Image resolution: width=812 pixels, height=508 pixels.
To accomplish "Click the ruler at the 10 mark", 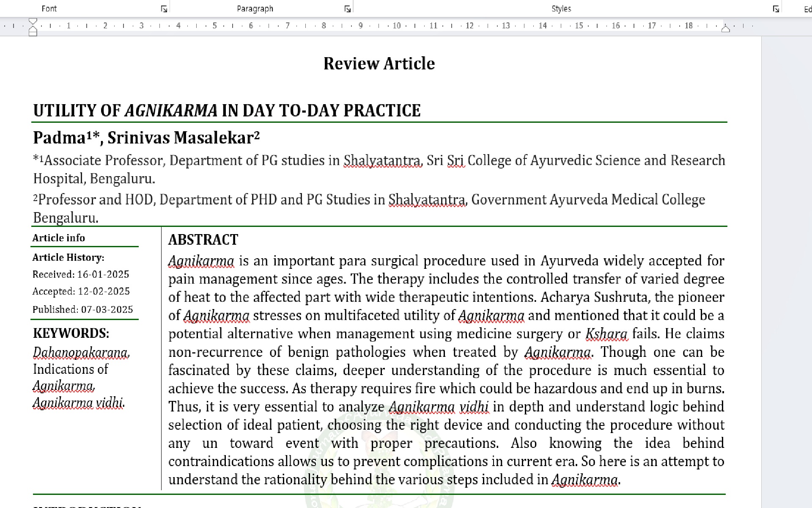I will pyautogui.click(x=397, y=26).
